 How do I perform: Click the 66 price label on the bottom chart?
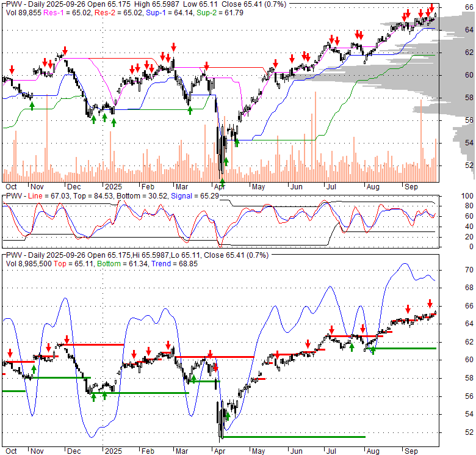tap(469, 306)
